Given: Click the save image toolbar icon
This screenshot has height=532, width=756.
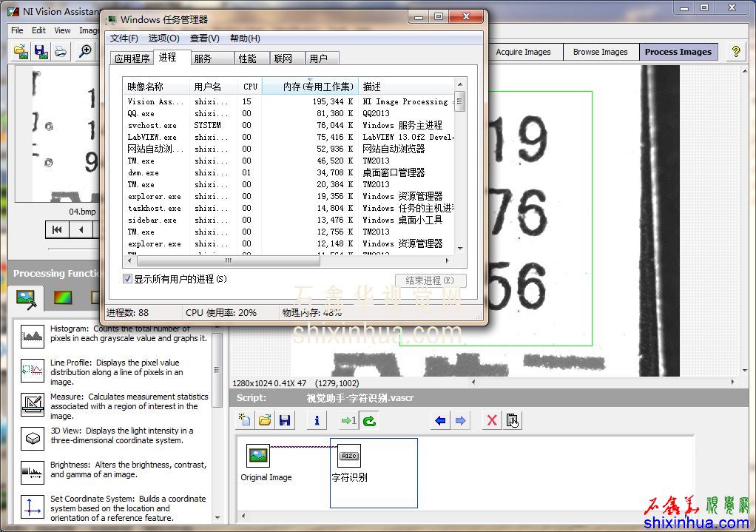Looking at the screenshot, I should (41, 51).
